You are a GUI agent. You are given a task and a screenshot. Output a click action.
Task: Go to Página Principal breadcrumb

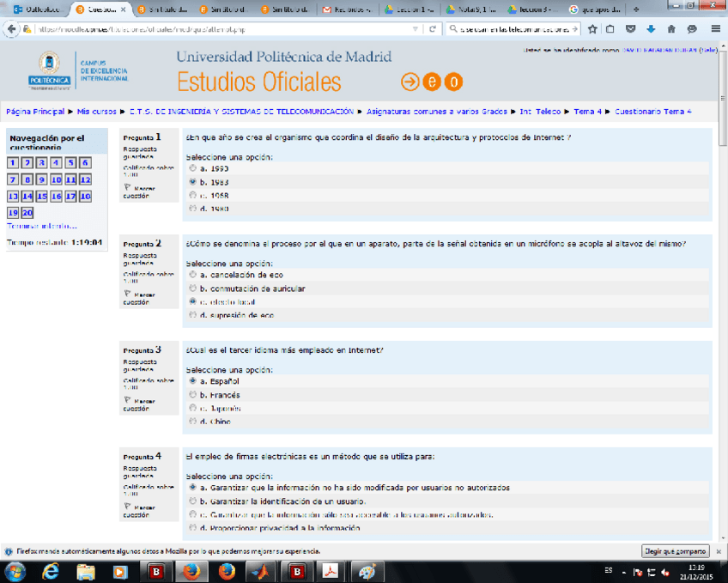tap(35, 112)
